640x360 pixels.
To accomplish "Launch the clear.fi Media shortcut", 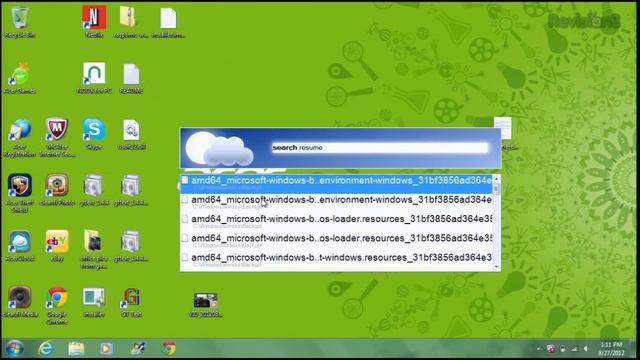I will [x=19, y=301].
